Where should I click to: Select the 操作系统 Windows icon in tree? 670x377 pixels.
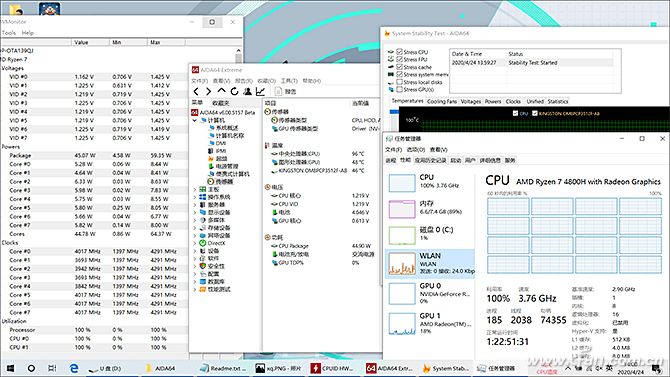point(203,197)
